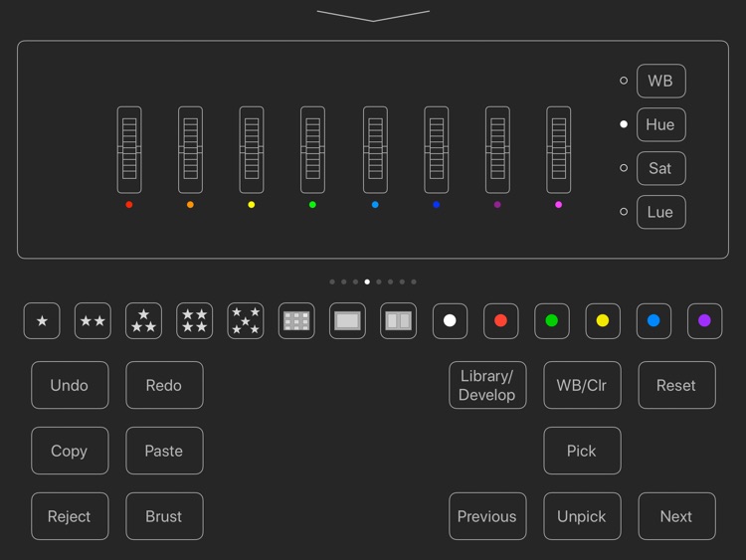Set a four-star rating
The image size is (746, 560).
[x=195, y=320]
